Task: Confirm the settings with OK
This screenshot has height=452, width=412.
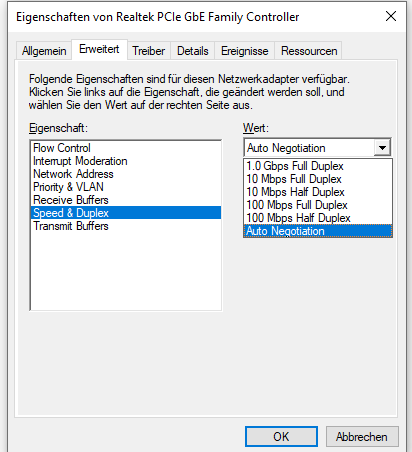Action: [281, 436]
